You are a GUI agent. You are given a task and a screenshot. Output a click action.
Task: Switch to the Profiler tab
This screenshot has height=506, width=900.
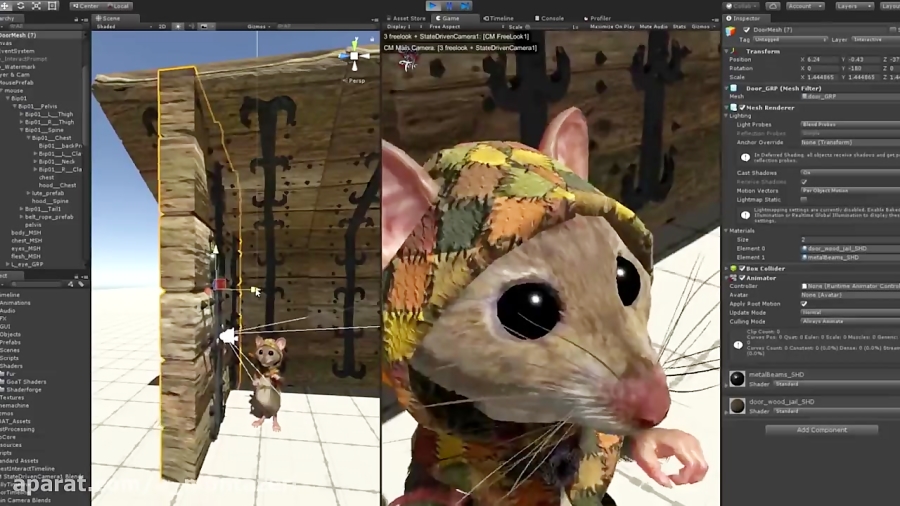[x=598, y=18]
